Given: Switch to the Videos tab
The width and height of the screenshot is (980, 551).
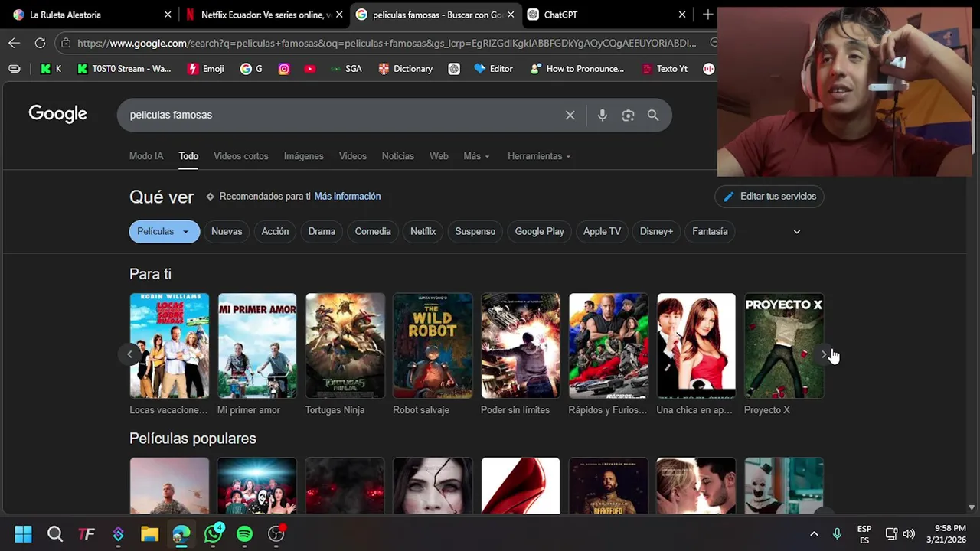Looking at the screenshot, I should pos(353,156).
